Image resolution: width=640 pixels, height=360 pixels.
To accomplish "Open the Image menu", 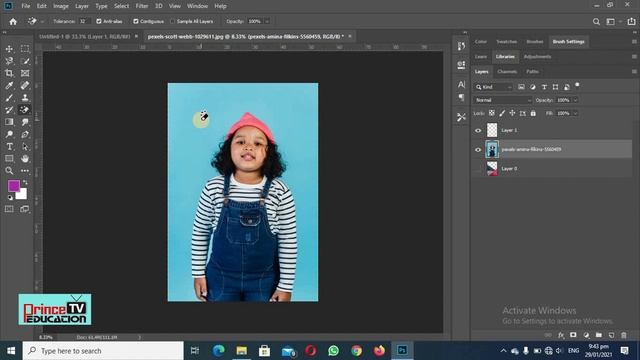I will [61, 6].
